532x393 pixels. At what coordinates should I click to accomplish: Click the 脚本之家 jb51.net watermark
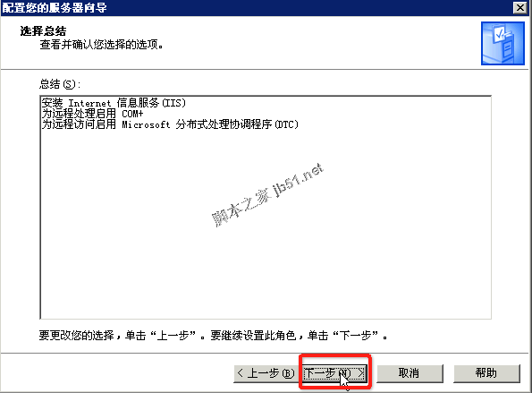point(267,195)
